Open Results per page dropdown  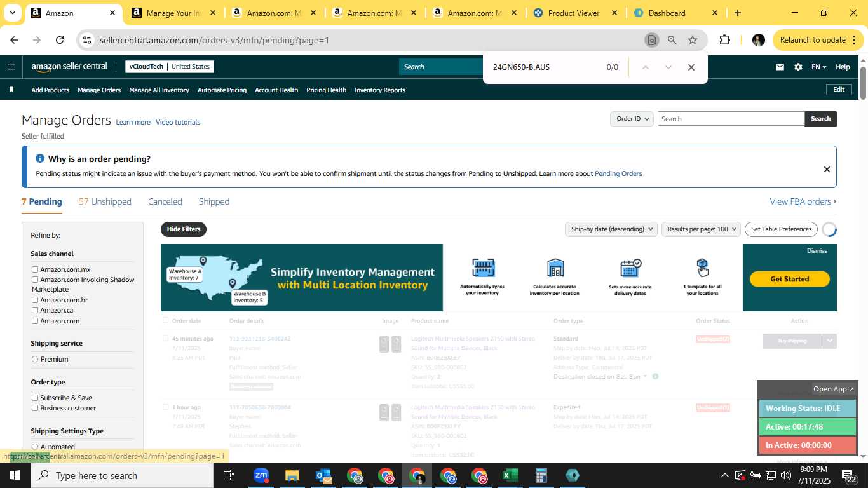[701, 229]
